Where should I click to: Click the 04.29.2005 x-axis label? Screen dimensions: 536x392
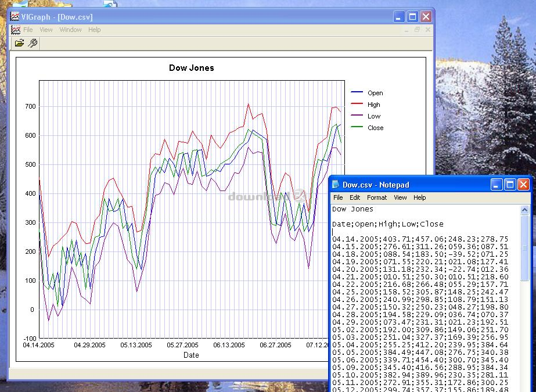89,345
